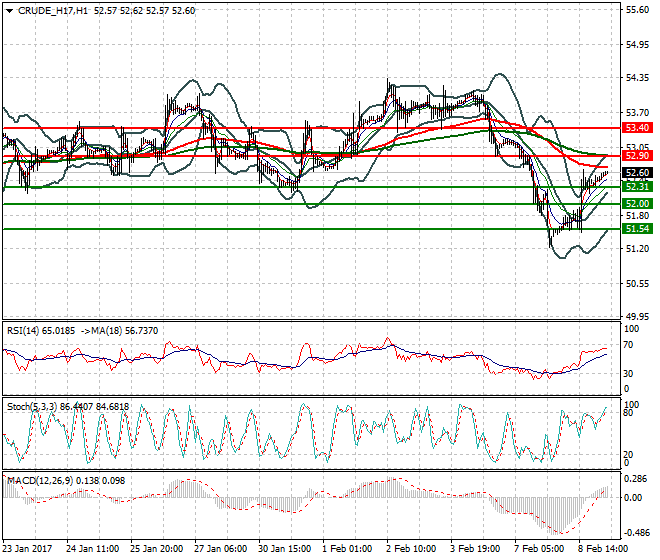Select the 52.31 green support level label
The height and width of the screenshot is (560, 660).
point(637,187)
